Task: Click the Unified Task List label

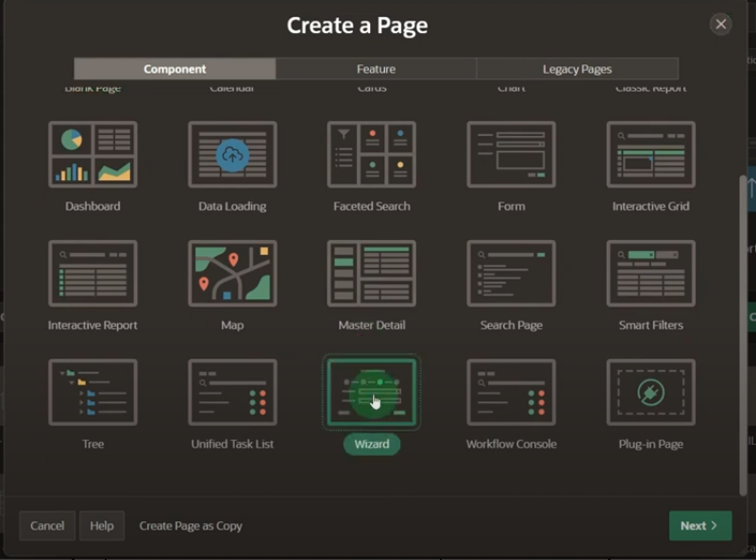Action: (232, 444)
